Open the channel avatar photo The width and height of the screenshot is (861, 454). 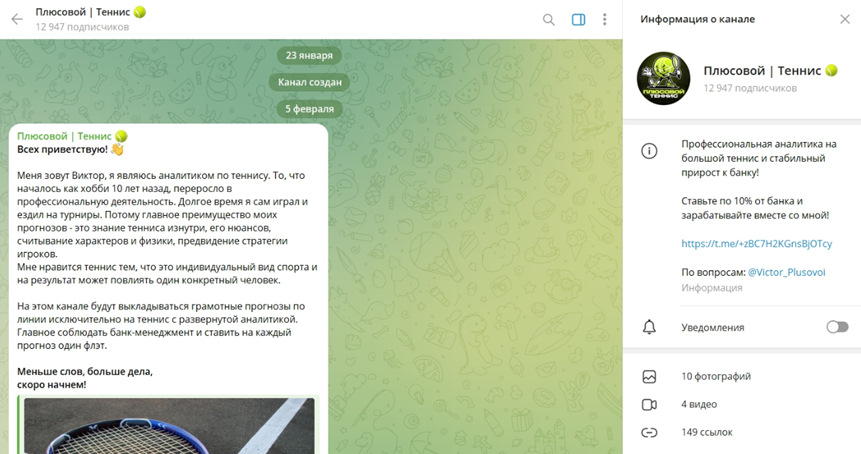click(663, 79)
